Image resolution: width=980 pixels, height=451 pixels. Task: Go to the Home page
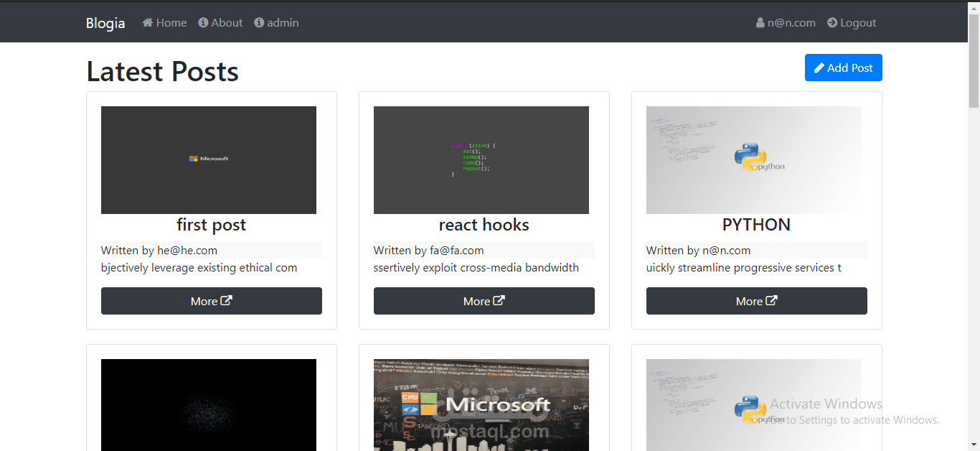pos(164,22)
